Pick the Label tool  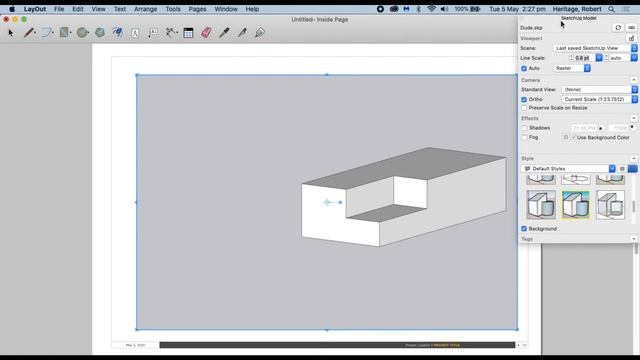pos(153,33)
